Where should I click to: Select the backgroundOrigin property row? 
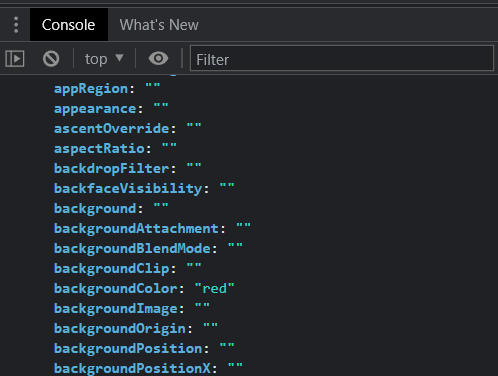tap(136, 329)
